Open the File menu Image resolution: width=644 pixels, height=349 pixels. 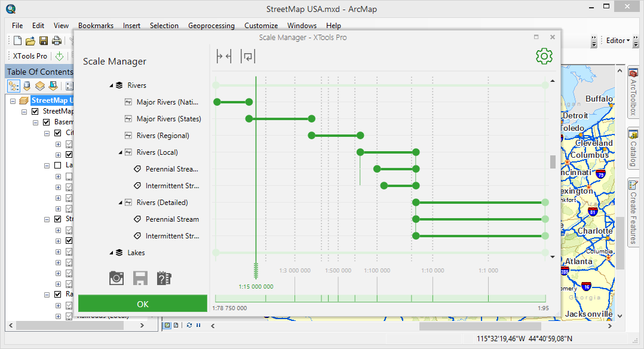[17, 26]
